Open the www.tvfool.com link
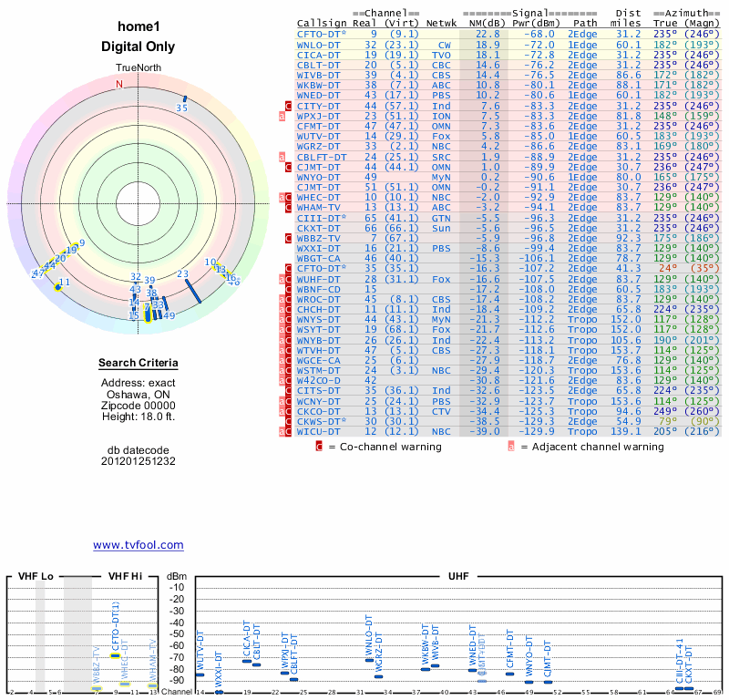The width and height of the screenshot is (729, 700). click(138, 545)
